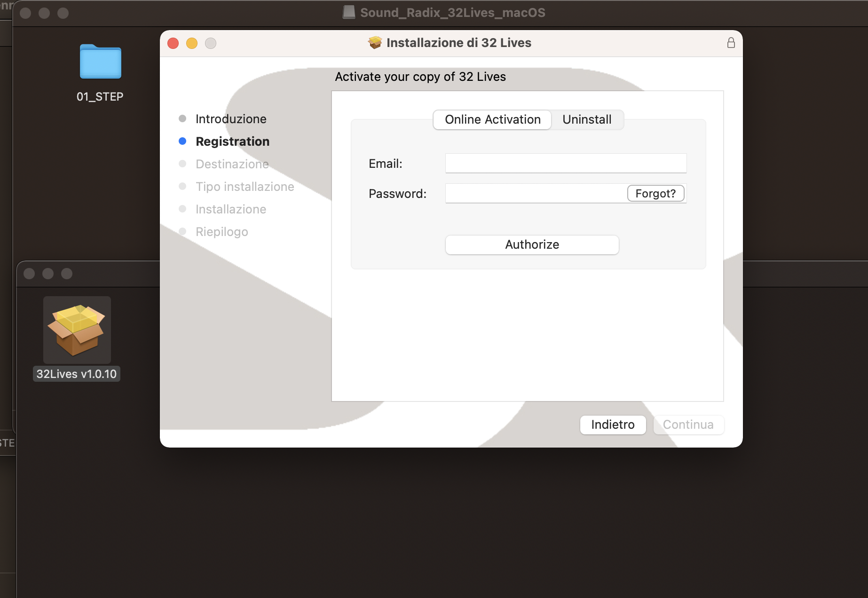Image resolution: width=868 pixels, height=598 pixels.
Task: Select the Destinazione step in sidebar
Action: pos(232,164)
